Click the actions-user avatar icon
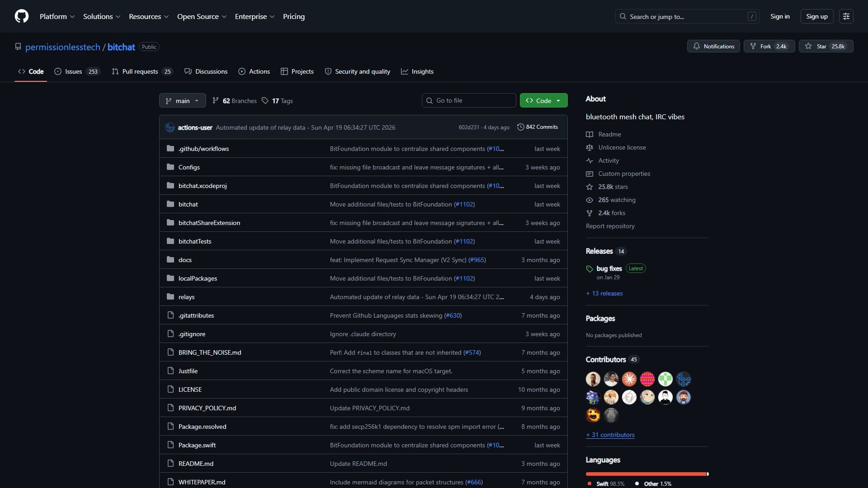This screenshot has height=488, width=868. 170,127
